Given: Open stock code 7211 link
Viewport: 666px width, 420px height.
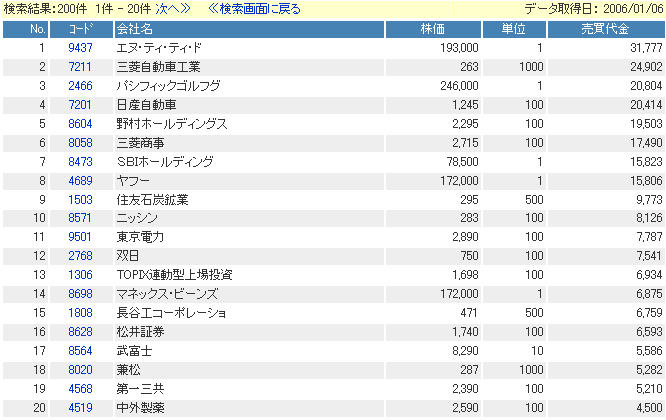Looking at the screenshot, I should (80, 67).
